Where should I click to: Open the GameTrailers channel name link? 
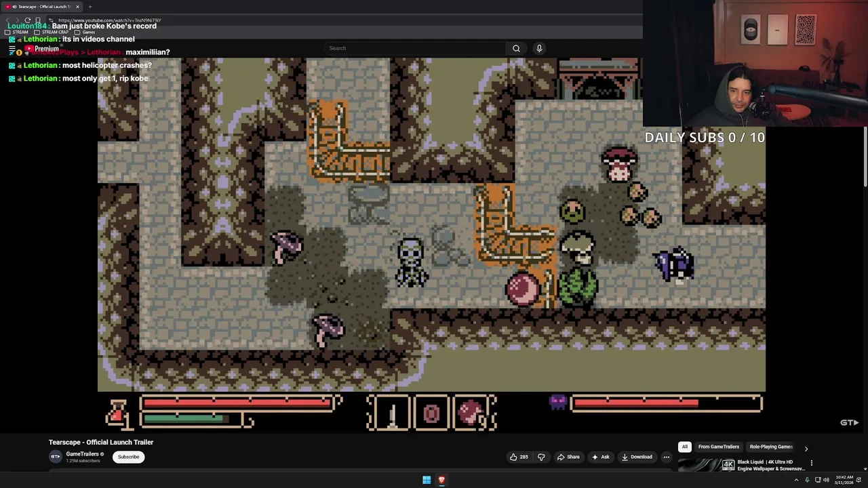point(82,454)
